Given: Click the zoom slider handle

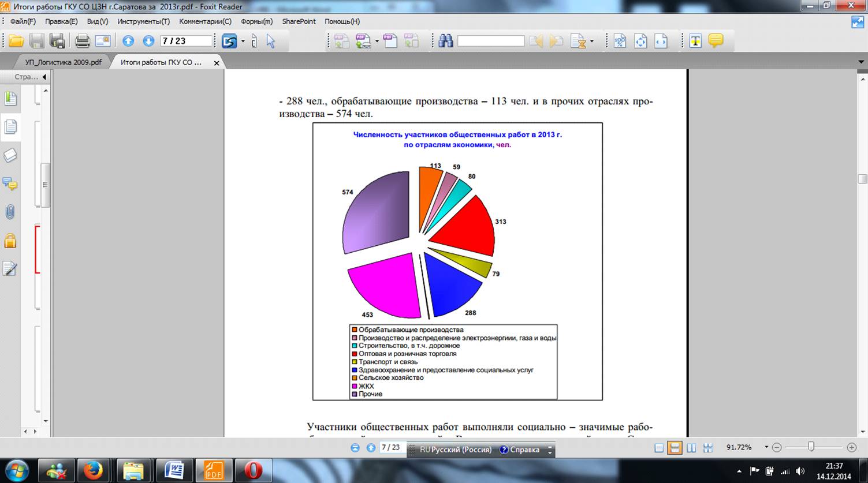Looking at the screenshot, I should (811, 447).
